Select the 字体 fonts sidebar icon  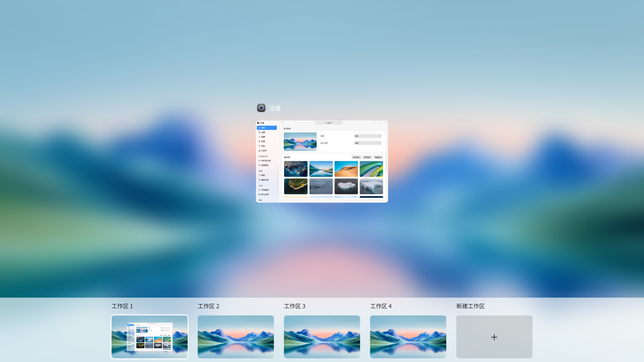point(259,146)
